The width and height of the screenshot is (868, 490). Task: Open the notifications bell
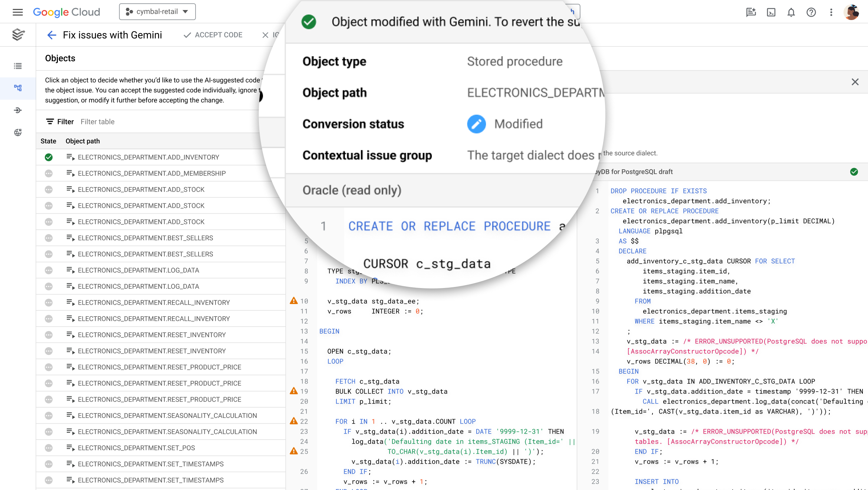tap(791, 12)
